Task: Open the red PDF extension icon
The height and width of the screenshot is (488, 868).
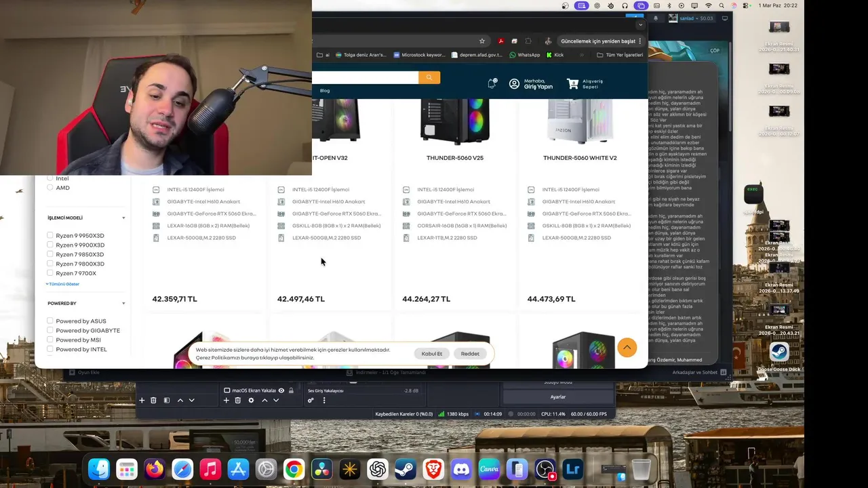Action: coord(500,41)
